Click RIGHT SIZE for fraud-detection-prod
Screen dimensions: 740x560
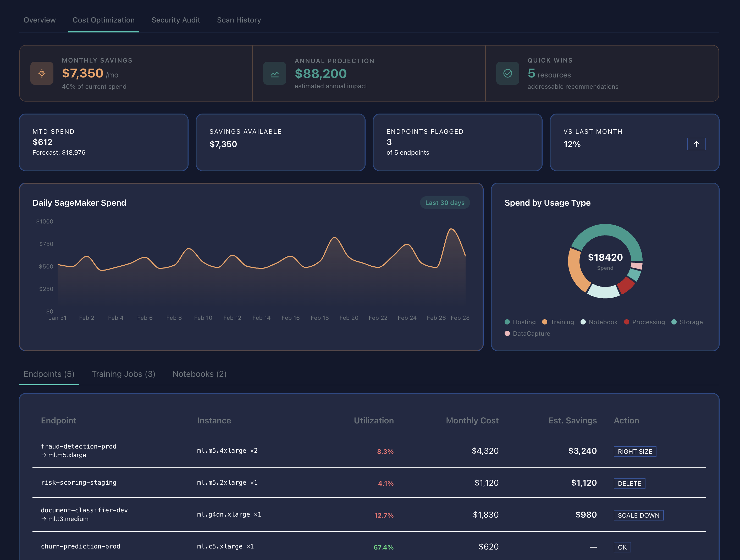[634, 451]
